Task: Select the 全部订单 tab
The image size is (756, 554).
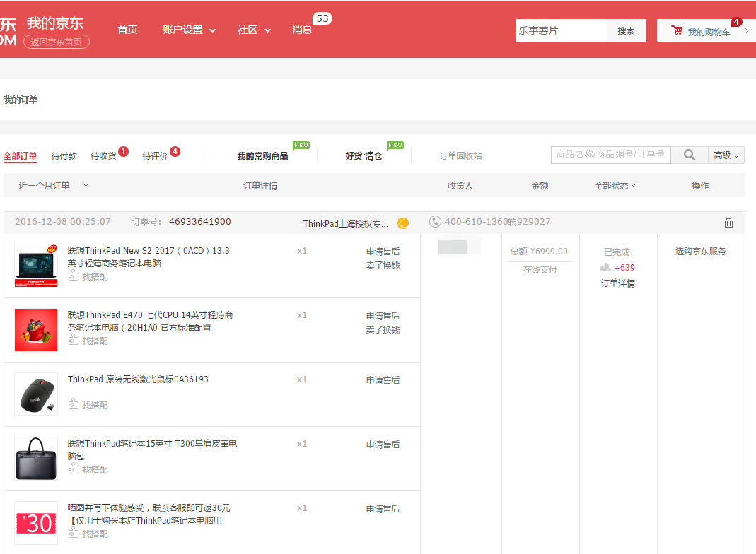Action: point(21,156)
